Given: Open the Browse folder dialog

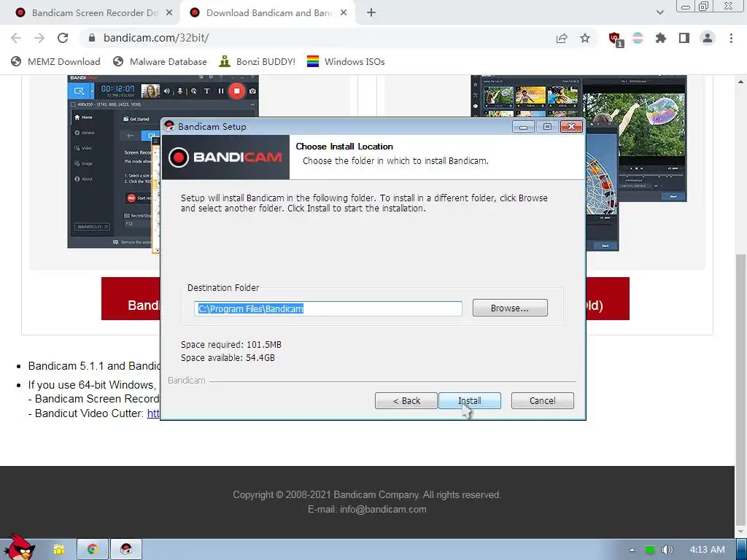Looking at the screenshot, I should coord(510,308).
